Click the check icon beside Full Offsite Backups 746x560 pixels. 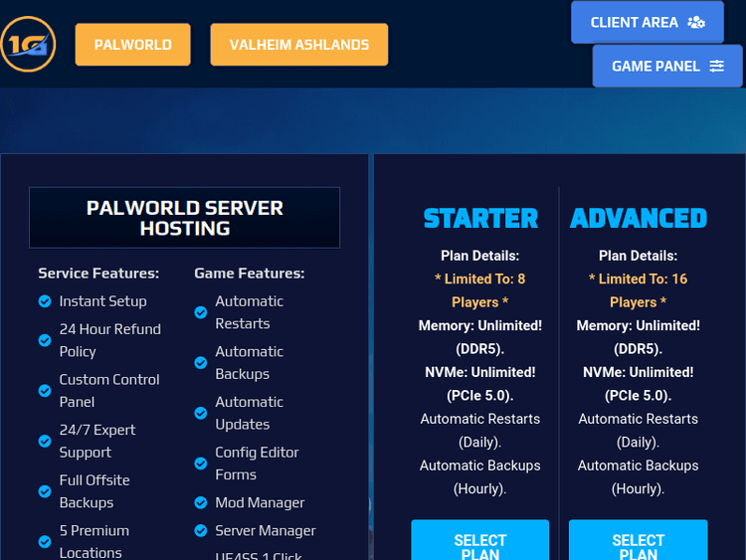[45, 491]
